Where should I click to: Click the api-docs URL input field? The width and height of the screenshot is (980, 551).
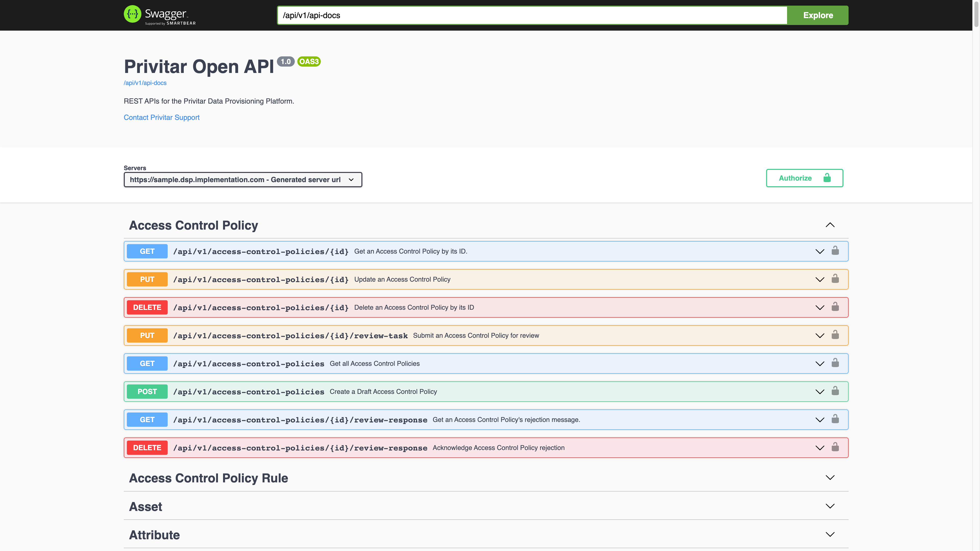(x=532, y=15)
